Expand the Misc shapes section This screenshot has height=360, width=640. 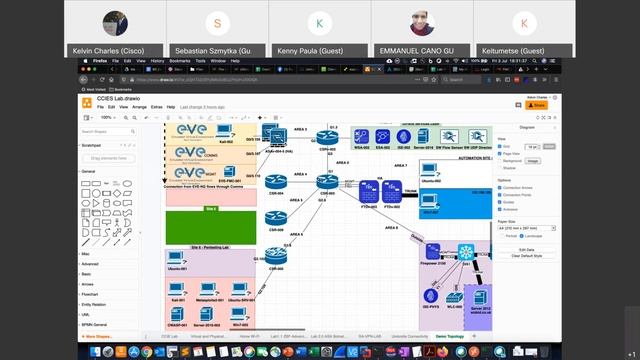pyautogui.click(x=85, y=254)
